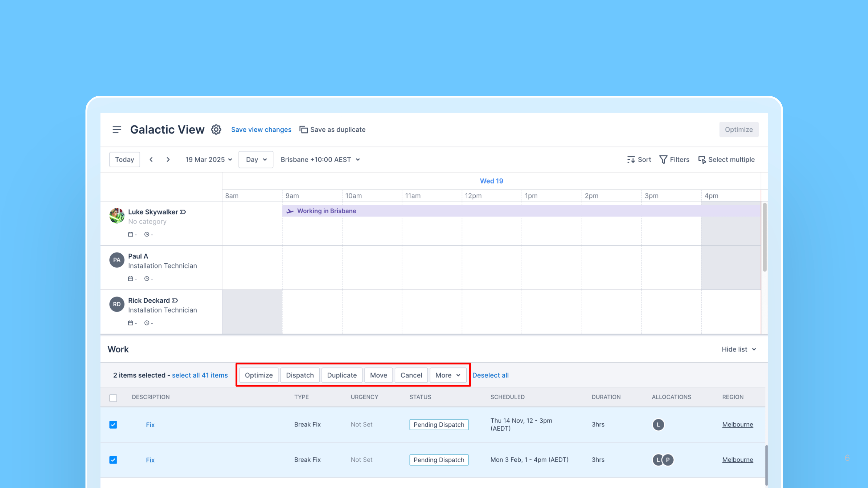The width and height of the screenshot is (868, 488).
Task: Click clock icon under Rick Deckard
Action: tap(146, 323)
